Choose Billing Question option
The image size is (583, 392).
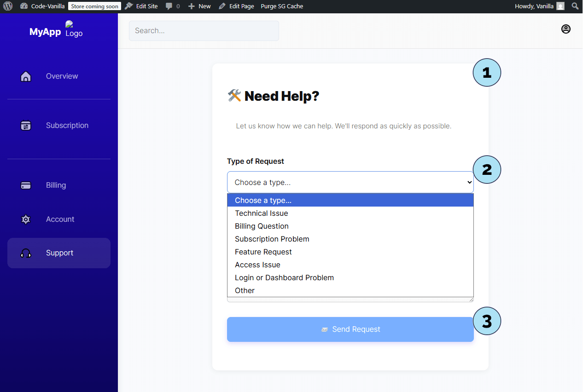click(262, 226)
